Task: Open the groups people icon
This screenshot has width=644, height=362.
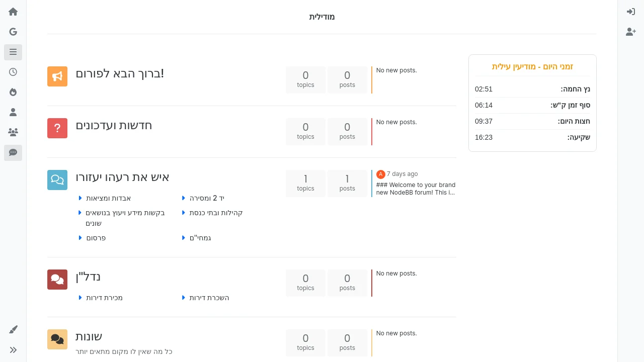Action: pyautogui.click(x=13, y=132)
